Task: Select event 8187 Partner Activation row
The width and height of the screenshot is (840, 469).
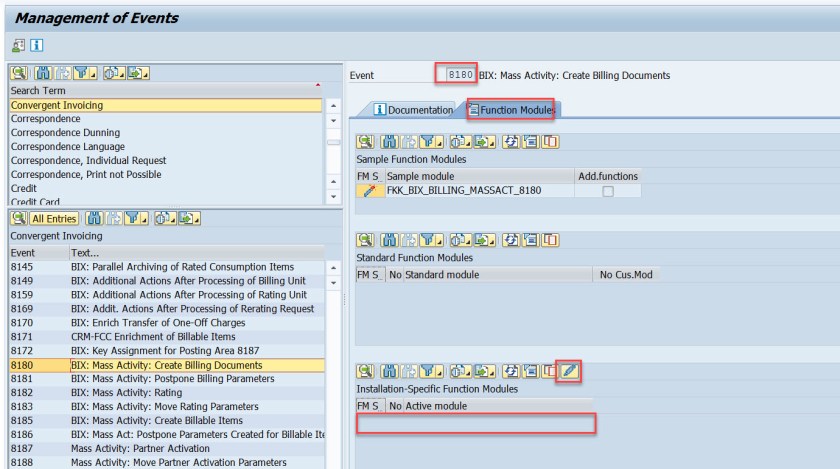Action: [x=167, y=448]
